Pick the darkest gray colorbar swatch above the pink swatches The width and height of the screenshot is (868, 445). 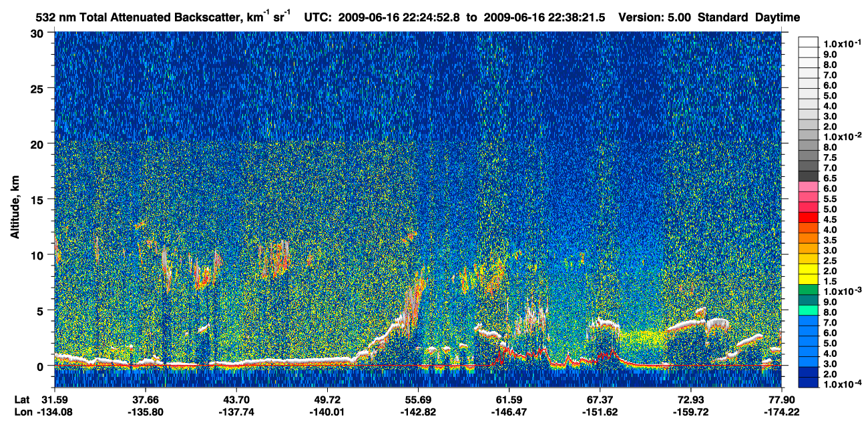click(x=809, y=175)
